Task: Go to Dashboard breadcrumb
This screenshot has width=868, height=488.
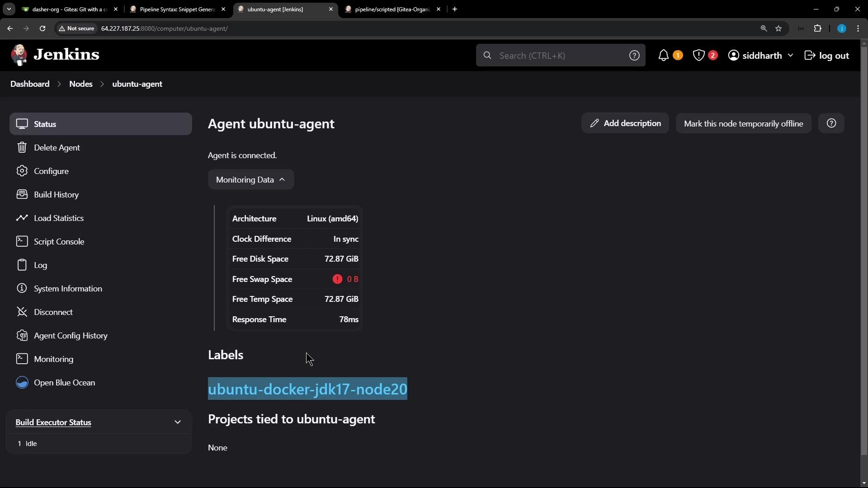Action: (30, 84)
